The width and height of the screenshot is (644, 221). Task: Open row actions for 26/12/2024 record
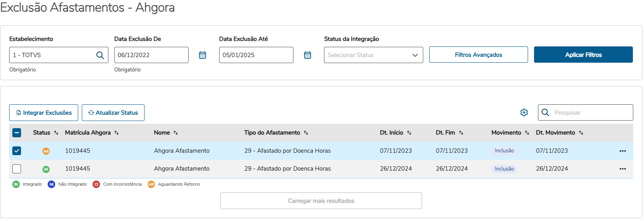tap(623, 169)
